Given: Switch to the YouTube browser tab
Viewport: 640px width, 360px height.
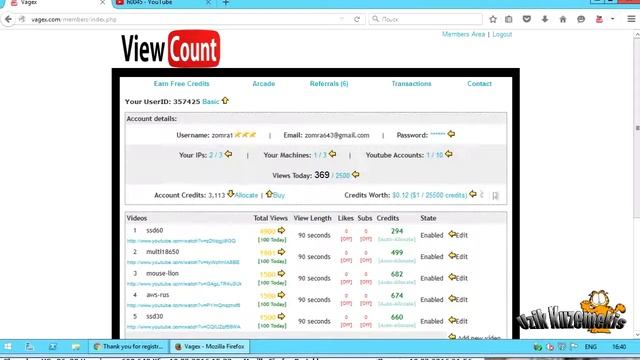Looking at the screenshot, I should coord(163,3).
